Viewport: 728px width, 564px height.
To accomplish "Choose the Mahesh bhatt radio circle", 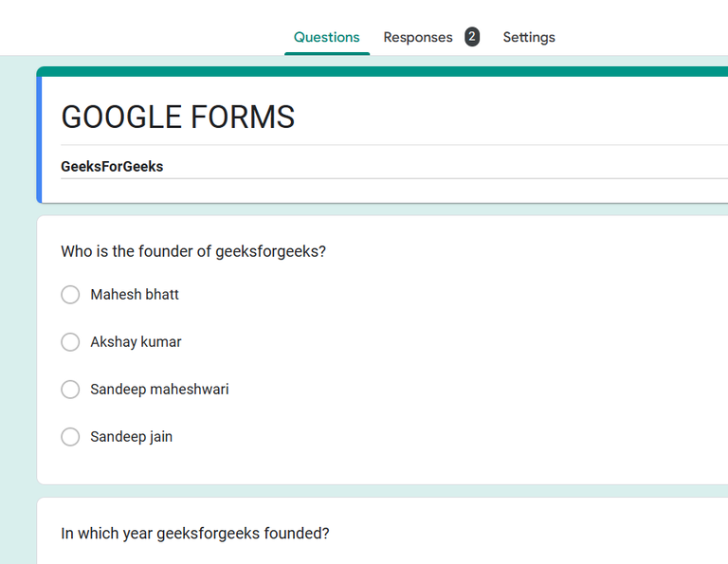I will pos(70,294).
